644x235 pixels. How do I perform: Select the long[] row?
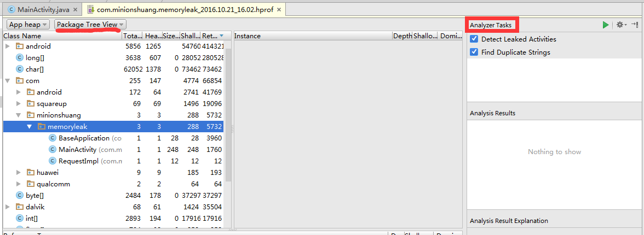(114, 58)
